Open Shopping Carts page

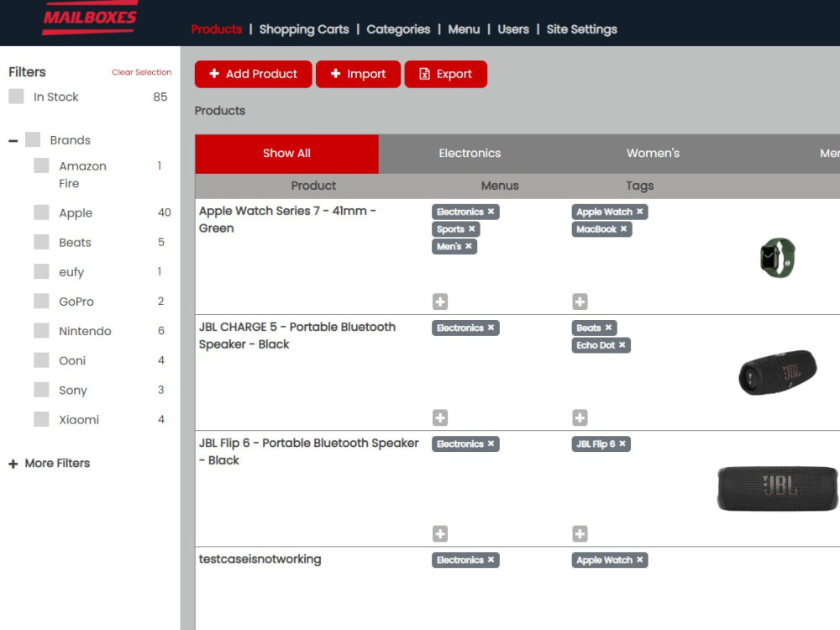click(x=304, y=29)
